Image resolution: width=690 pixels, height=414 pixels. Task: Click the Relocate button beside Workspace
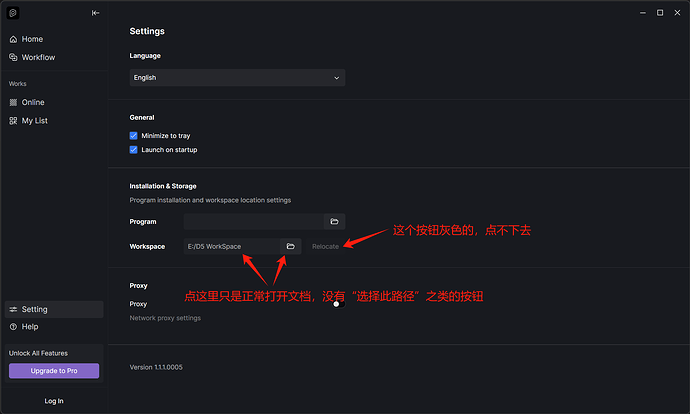tap(325, 246)
